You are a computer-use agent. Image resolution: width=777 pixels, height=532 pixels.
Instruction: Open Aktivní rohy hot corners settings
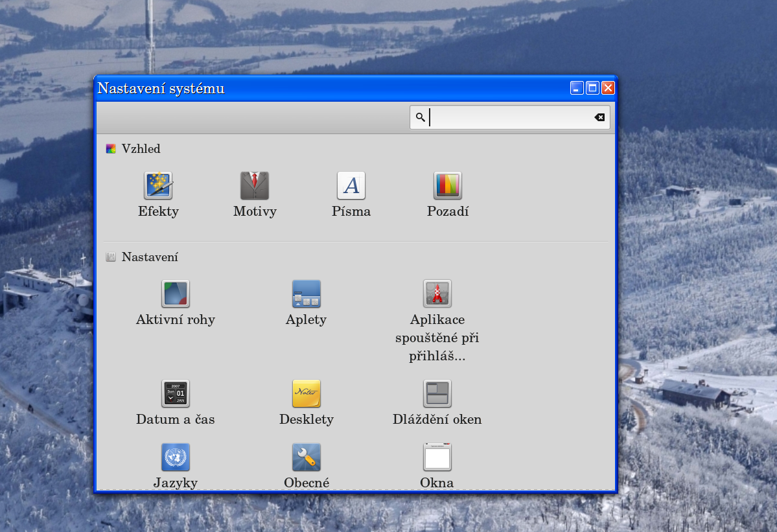[176, 294]
